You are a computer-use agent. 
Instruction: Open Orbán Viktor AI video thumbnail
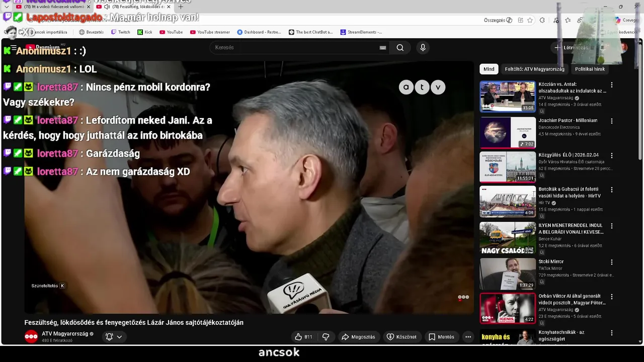click(x=507, y=309)
